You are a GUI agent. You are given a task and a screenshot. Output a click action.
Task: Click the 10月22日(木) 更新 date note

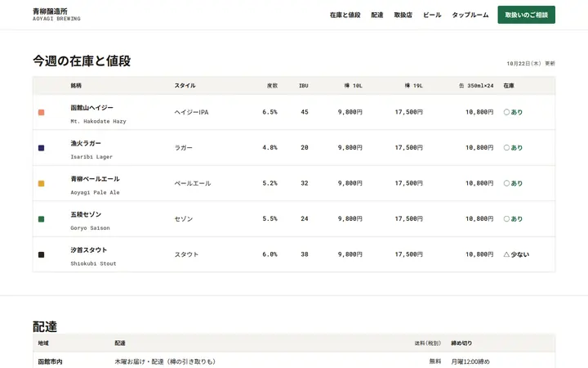pos(531,64)
